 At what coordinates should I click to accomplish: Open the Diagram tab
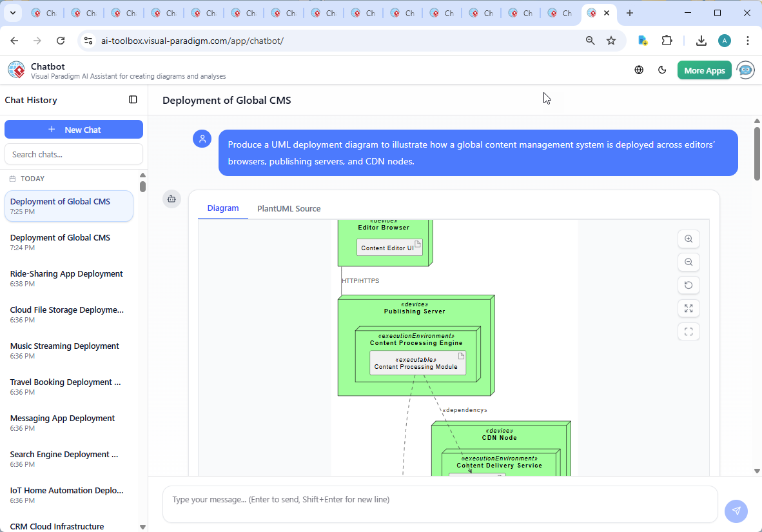coord(223,208)
